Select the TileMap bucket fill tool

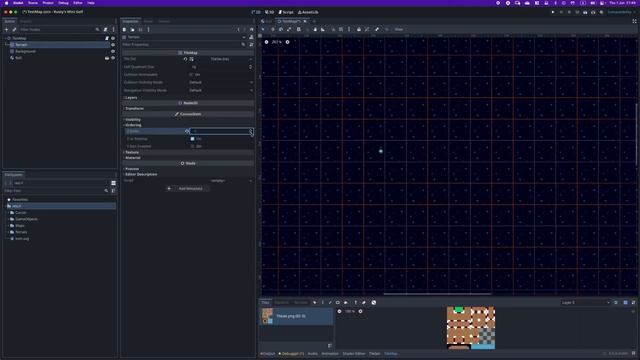[346, 302]
